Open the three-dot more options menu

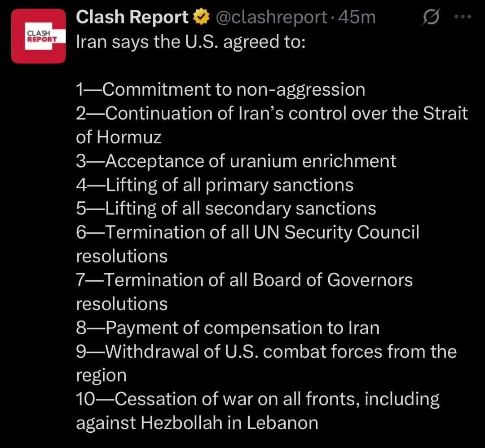click(x=463, y=18)
